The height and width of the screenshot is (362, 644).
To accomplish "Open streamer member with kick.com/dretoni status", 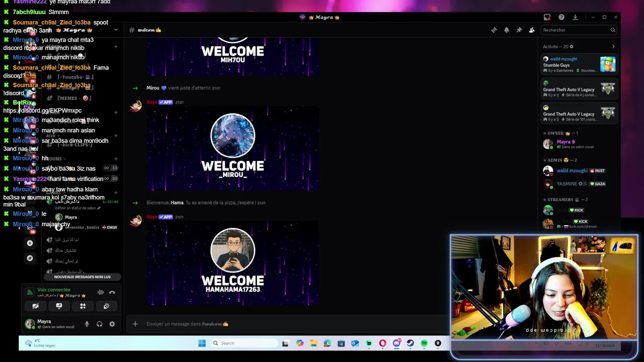I will pos(579,223).
